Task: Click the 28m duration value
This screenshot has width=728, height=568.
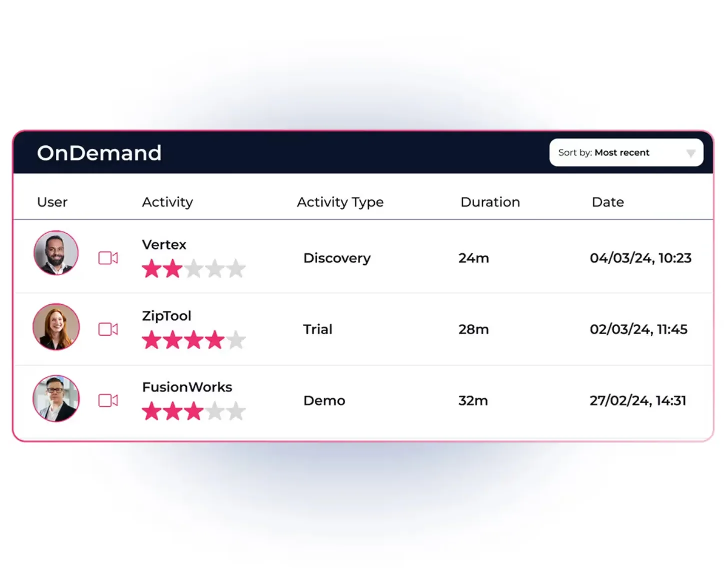Action: pyautogui.click(x=474, y=329)
